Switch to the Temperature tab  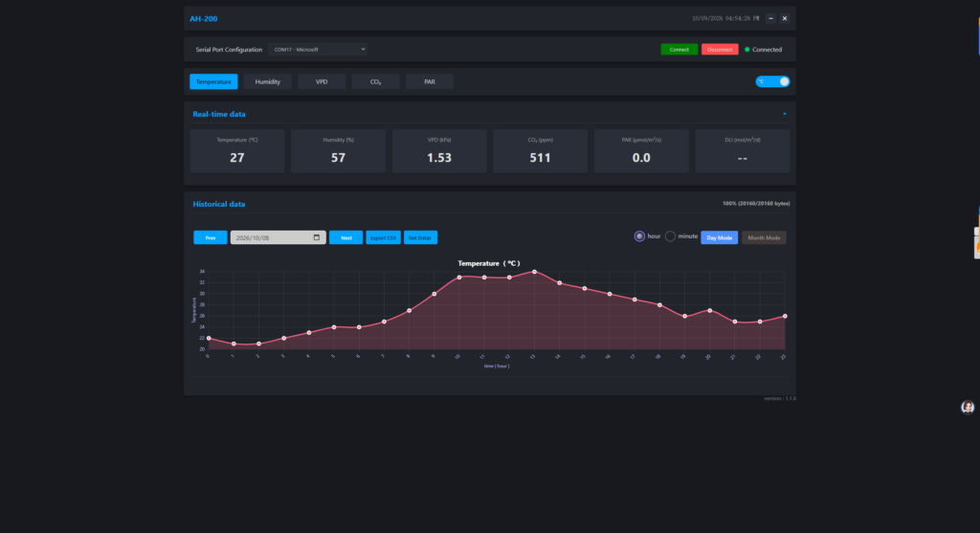pos(213,81)
